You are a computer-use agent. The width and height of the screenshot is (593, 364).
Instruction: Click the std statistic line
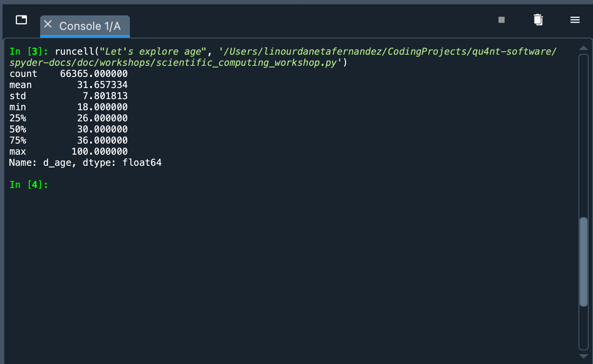[68, 96]
